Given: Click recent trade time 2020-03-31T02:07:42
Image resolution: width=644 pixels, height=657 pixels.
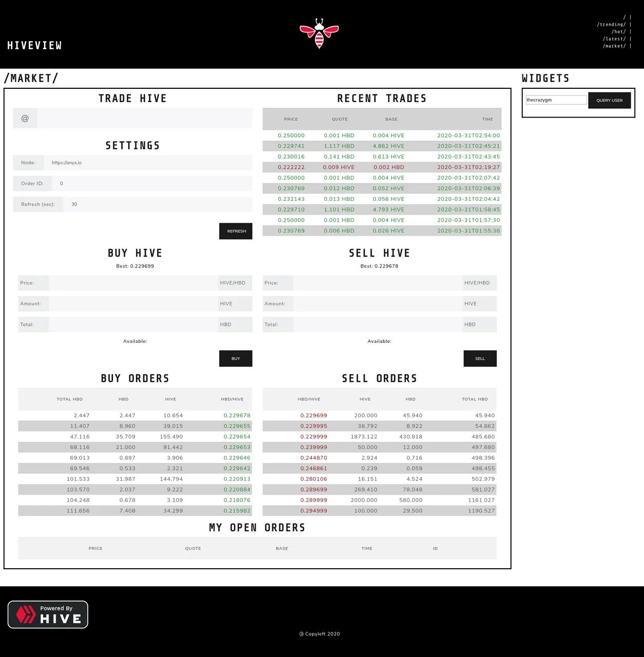Looking at the screenshot, I should click(x=469, y=178).
